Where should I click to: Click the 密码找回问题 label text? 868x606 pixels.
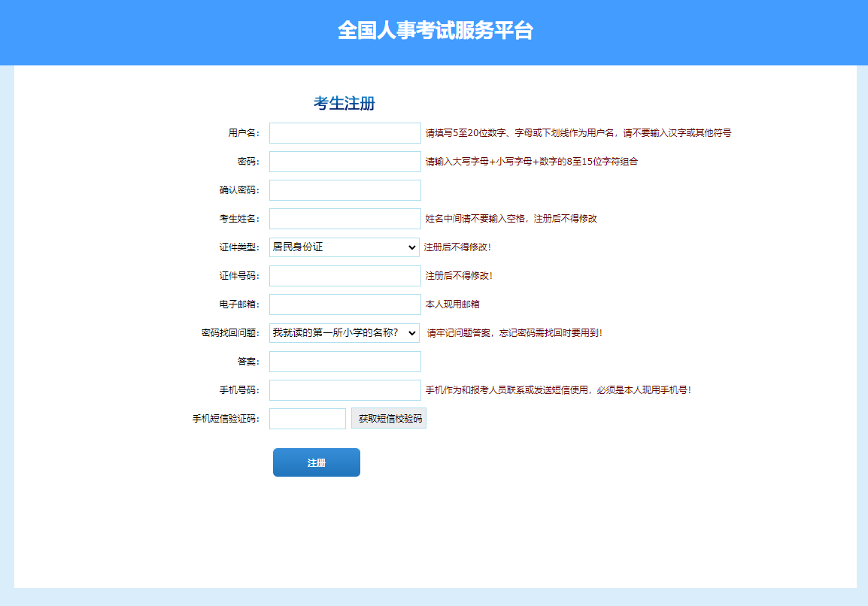pos(229,333)
